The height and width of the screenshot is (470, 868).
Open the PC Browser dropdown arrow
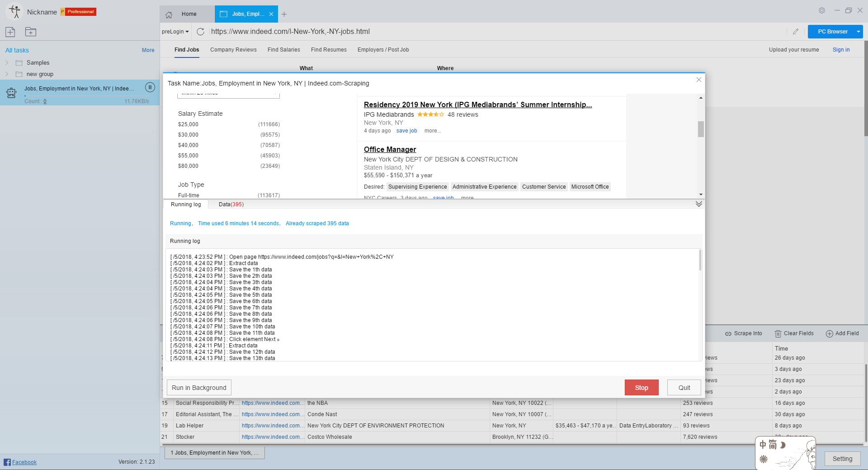click(x=858, y=32)
